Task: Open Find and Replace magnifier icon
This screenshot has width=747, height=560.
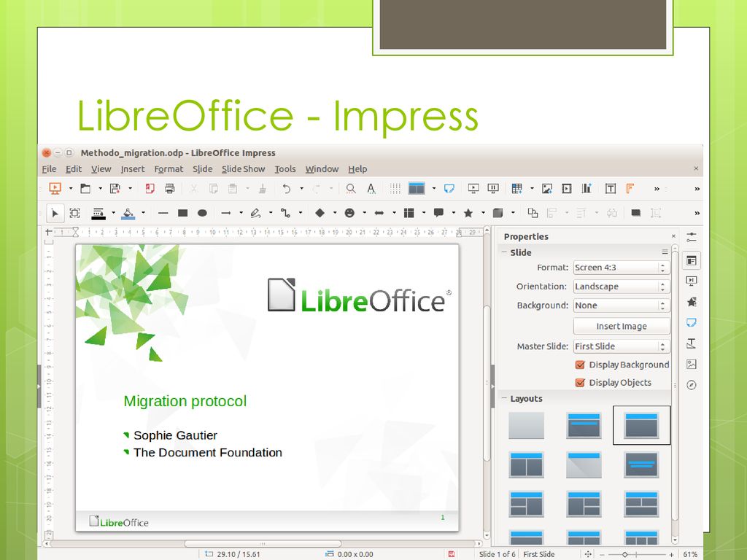Action: [351, 189]
